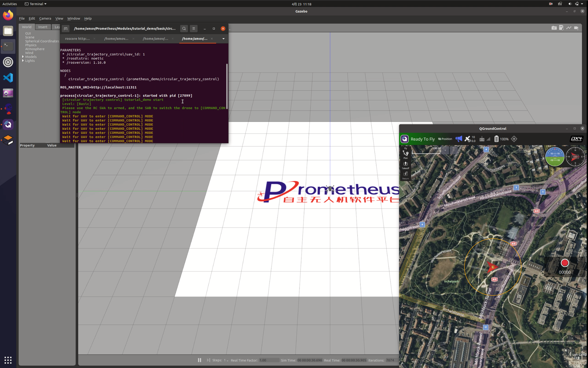The image size is (588, 368).
Task: Click the red record video button
Action: click(x=565, y=263)
